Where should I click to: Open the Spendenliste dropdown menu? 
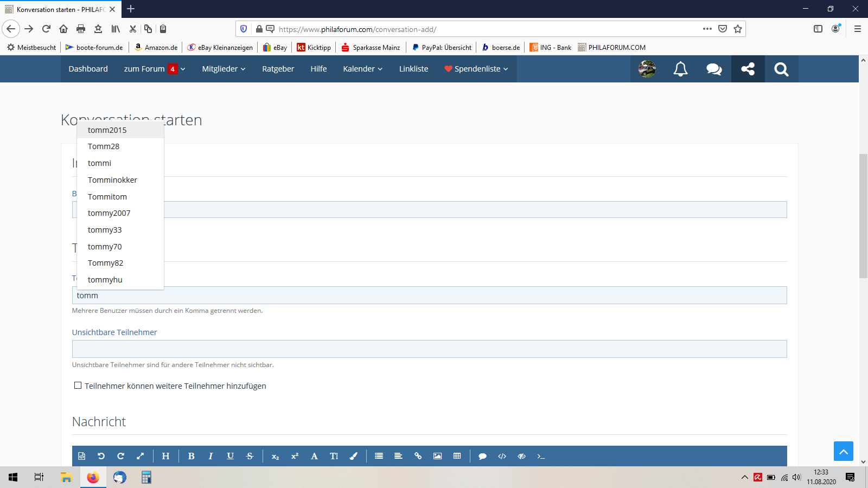pyautogui.click(x=476, y=69)
